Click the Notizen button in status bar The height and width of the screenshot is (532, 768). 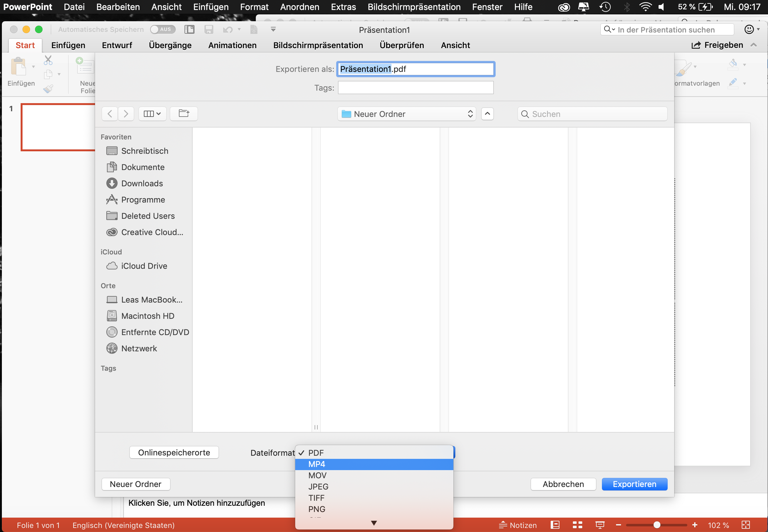pyautogui.click(x=518, y=525)
